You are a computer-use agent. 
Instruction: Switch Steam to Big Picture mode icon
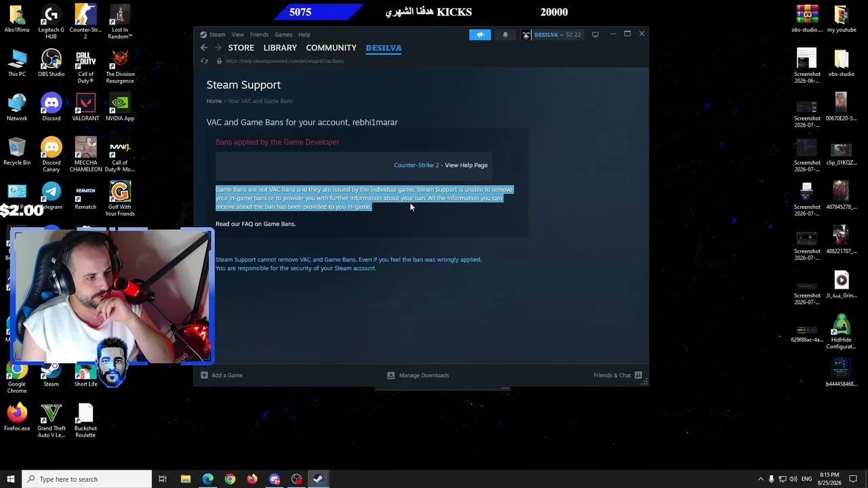click(x=595, y=35)
